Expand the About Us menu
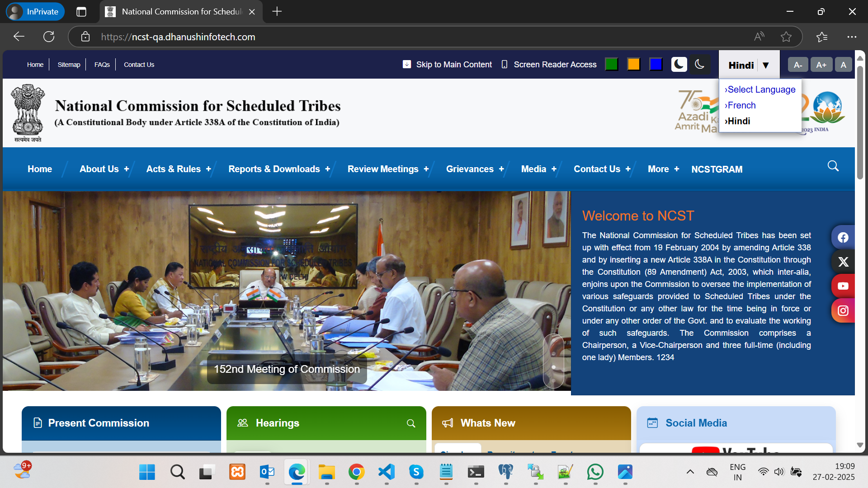The width and height of the screenshot is (868, 488). [104, 169]
